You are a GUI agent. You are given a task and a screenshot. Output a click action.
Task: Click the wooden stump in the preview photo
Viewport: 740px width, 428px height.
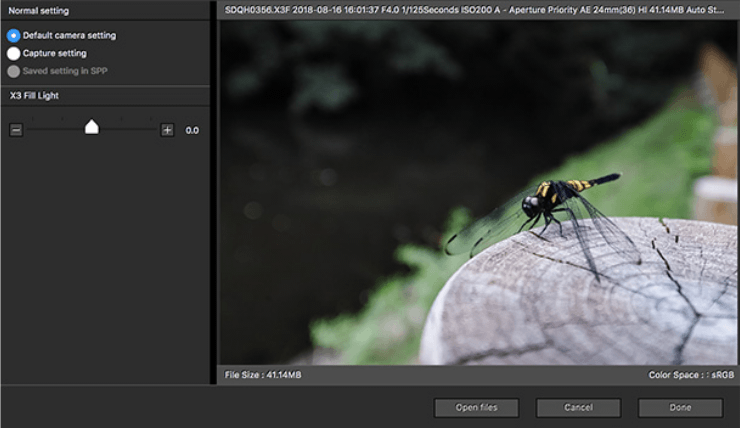[x=600, y=300]
